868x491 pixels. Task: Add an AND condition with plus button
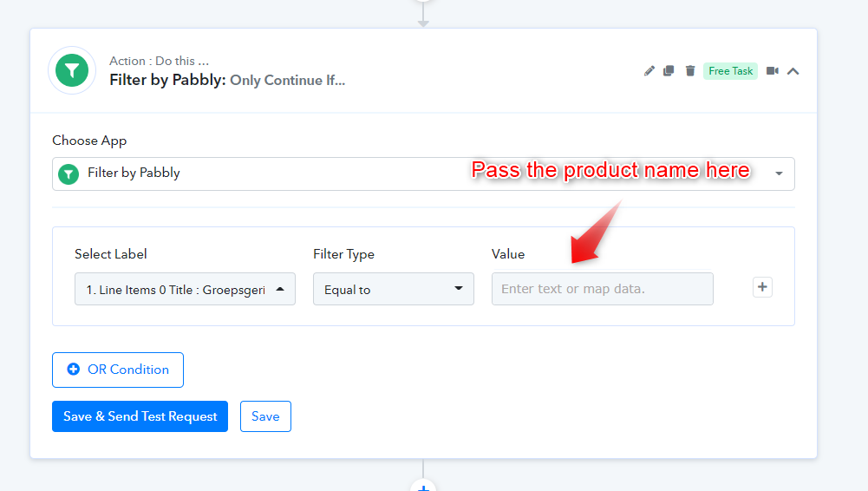762,287
